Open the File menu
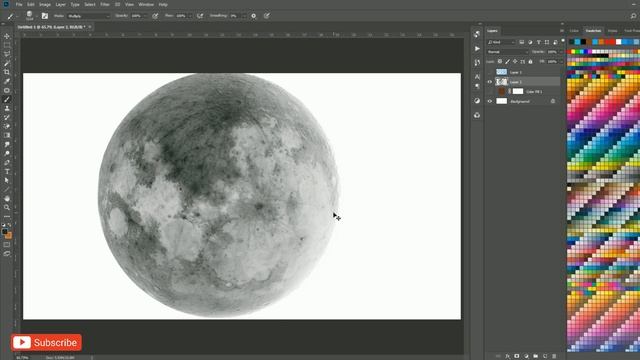640x360 pixels. click(x=19, y=4)
